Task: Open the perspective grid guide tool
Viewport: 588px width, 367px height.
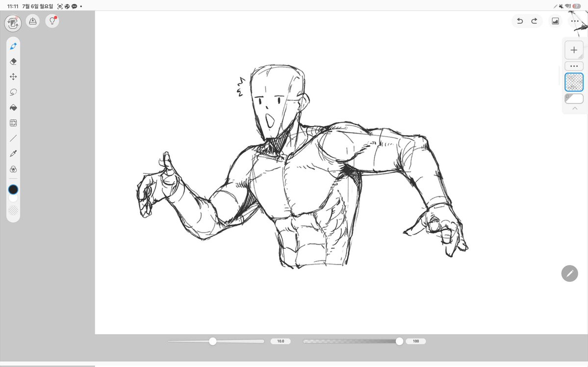Action: [x=13, y=123]
